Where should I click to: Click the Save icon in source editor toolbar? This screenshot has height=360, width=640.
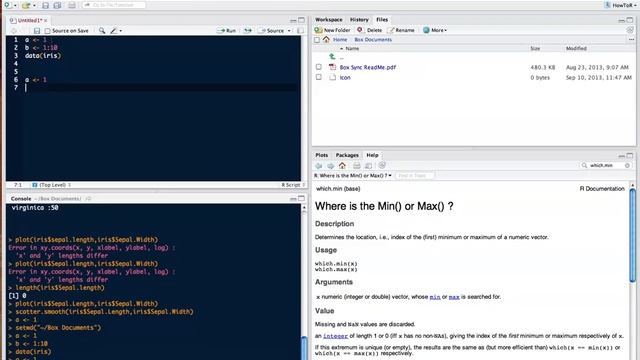point(37,31)
